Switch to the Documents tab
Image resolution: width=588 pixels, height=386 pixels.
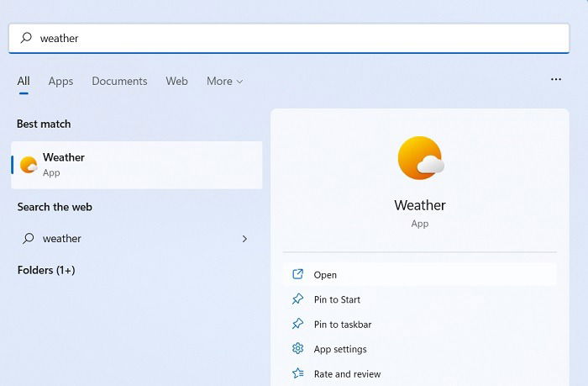pyautogui.click(x=119, y=81)
